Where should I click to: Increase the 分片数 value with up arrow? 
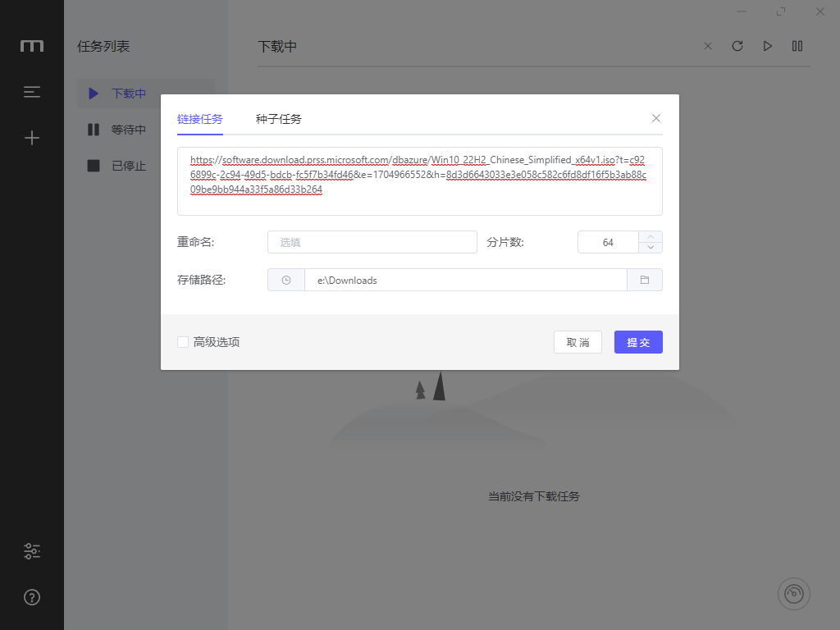651,236
